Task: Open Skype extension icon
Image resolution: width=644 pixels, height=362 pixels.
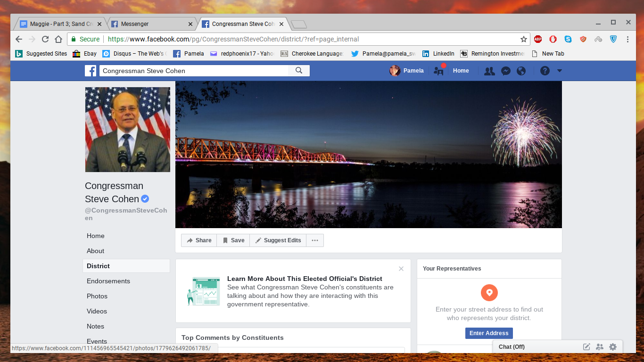Action: pos(568,39)
